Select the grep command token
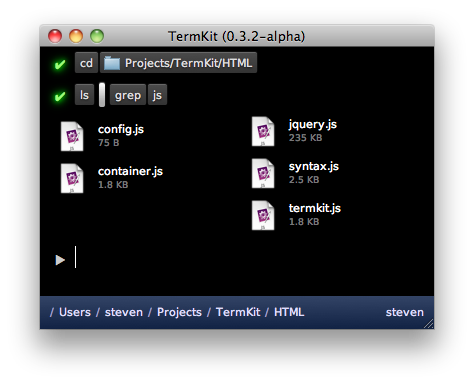The width and height of the screenshot is (474, 384). click(x=128, y=95)
